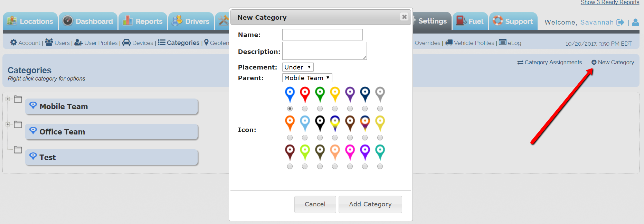Open Category Assignments link
Viewport: 644px width, 224px height.
click(550, 62)
